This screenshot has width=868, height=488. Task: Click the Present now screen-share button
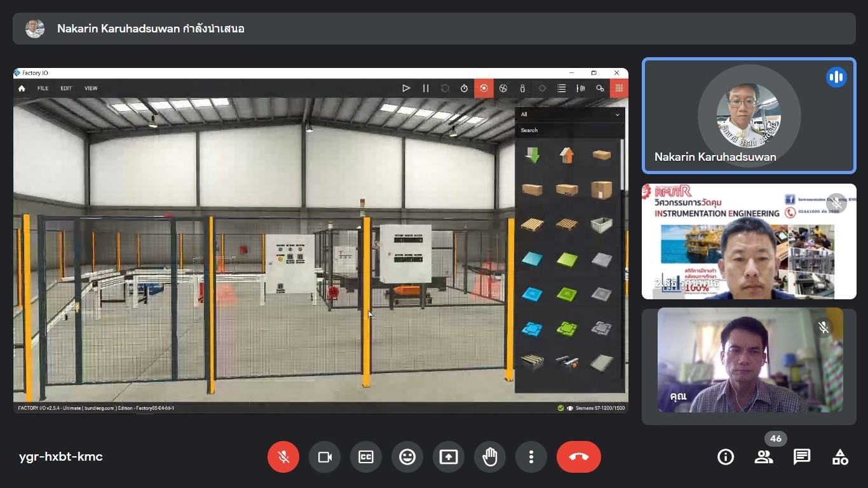click(449, 457)
